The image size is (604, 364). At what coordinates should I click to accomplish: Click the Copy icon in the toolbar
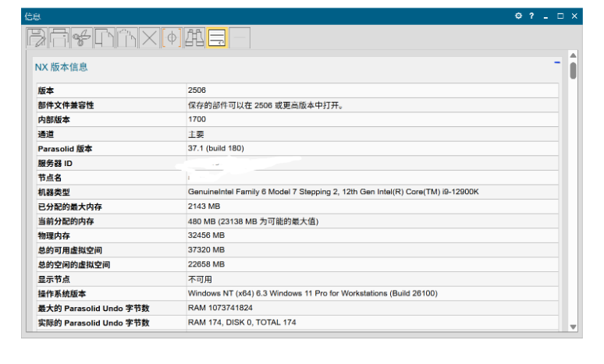(x=104, y=37)
